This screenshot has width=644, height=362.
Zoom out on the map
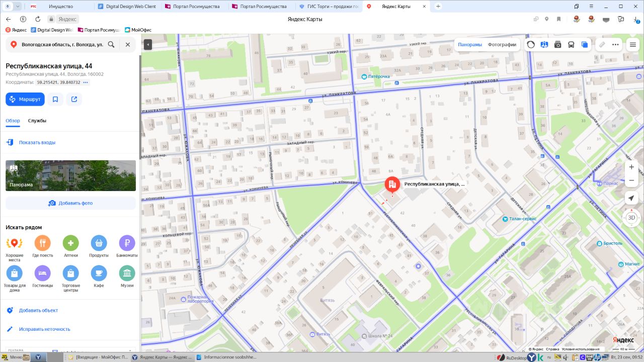[x=631, y=180]
